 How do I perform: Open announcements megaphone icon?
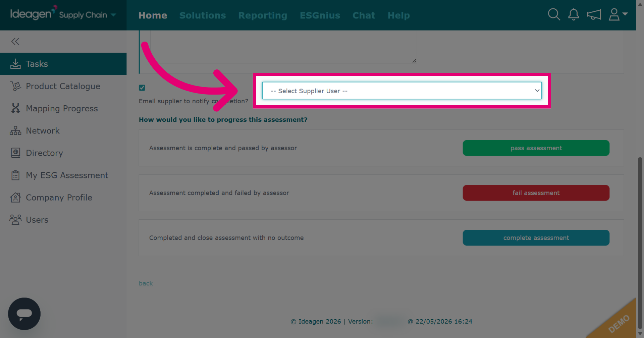tap(594, 14)
